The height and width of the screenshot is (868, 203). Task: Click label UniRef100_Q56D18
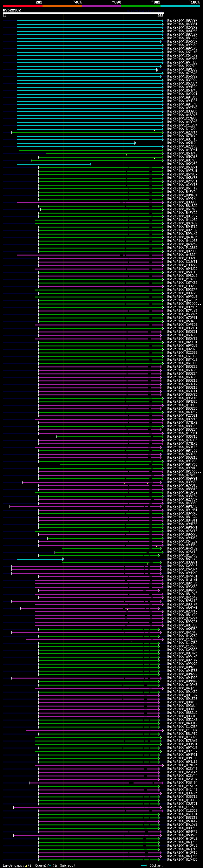pyautogui.click(x=182, y=157)
